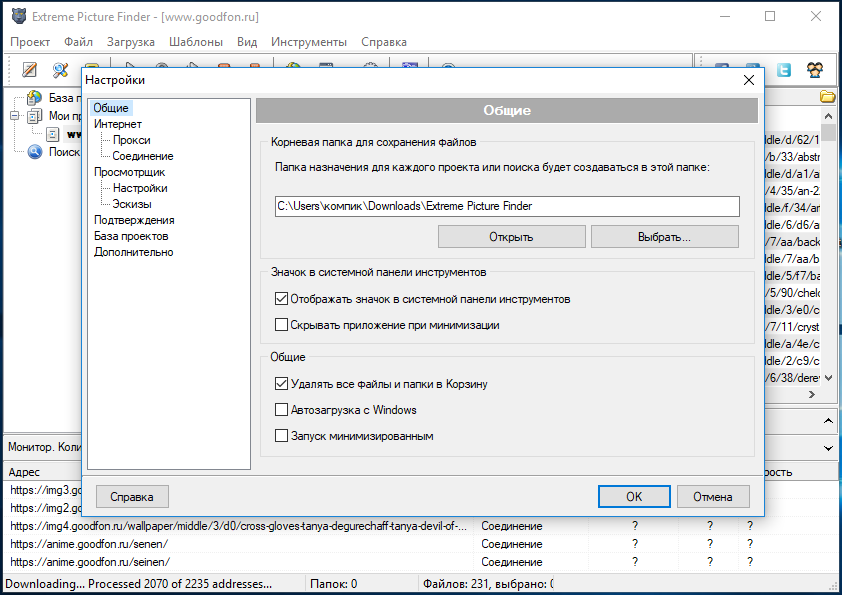This screenshot has height=595, width=842.
Task: Click the project edit pencil icon in toolbar
Action: point(29,69)
